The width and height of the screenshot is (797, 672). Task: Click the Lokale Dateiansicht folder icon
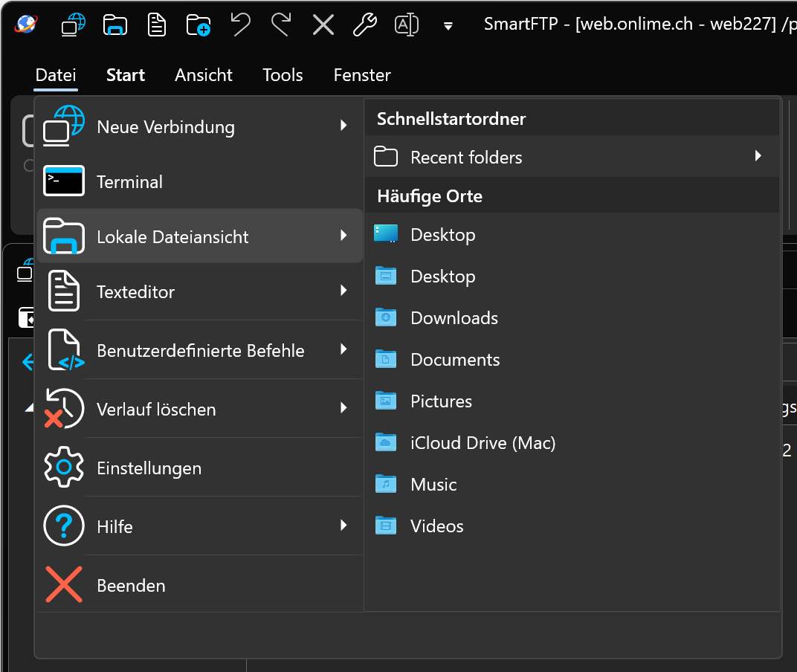pos(63,236)
